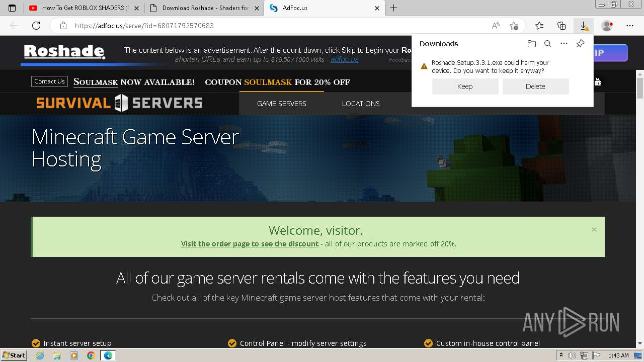Reload the AdFoc.us page
The height and width of the screenshot is (362, 644).
click(x=36, y=26)
